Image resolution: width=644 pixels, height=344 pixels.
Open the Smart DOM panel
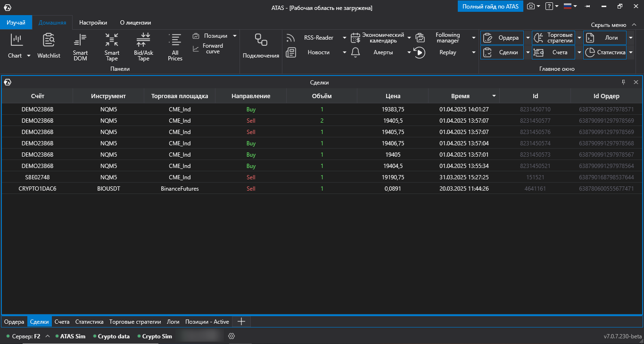pyautogui.click(x=80, y=47)
